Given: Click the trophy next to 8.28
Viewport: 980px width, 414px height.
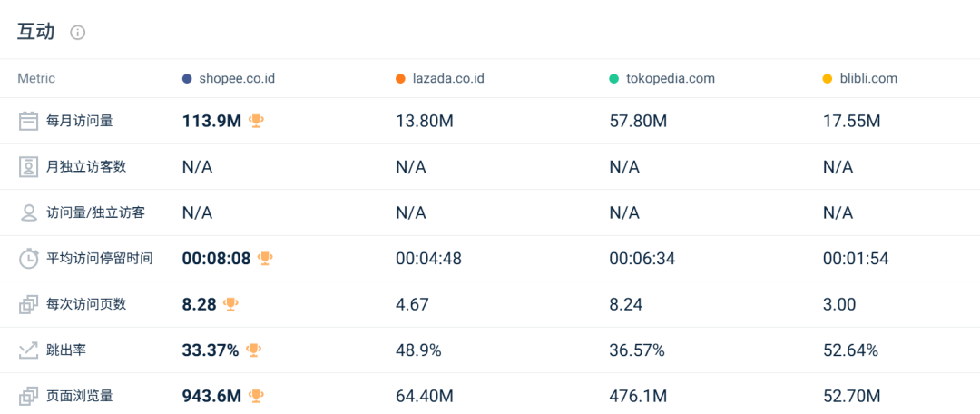Looking at the screenshot, I should tap(230, 304).
